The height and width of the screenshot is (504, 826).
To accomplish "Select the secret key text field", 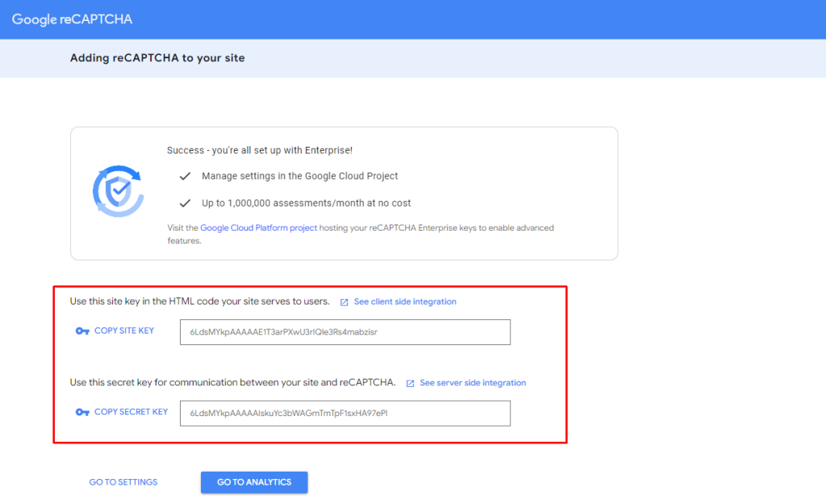I will [344, 413].
